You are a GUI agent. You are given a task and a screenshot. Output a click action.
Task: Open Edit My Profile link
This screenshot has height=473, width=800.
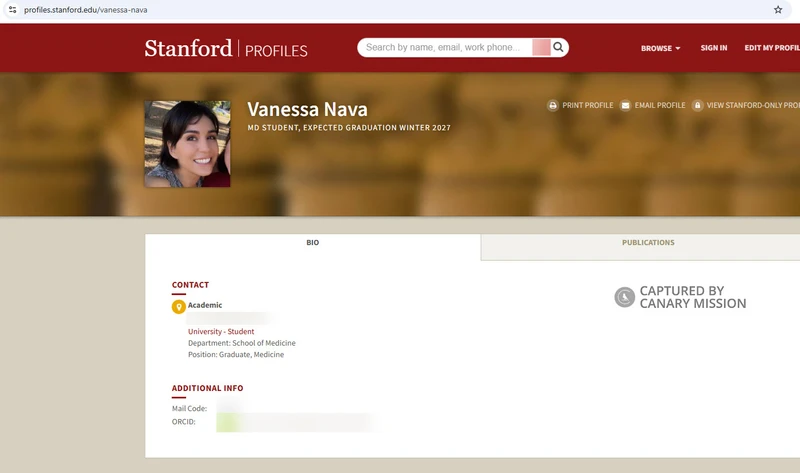[x=772, y=47]
